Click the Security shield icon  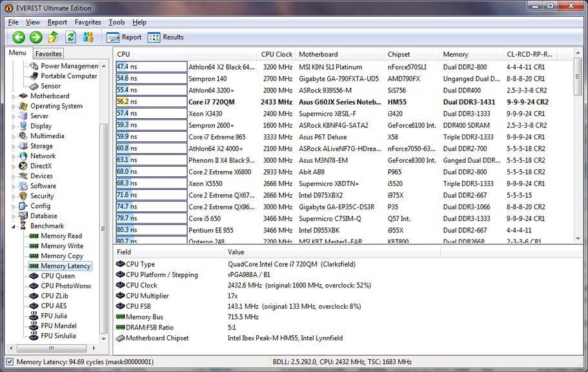click(23, 196)
